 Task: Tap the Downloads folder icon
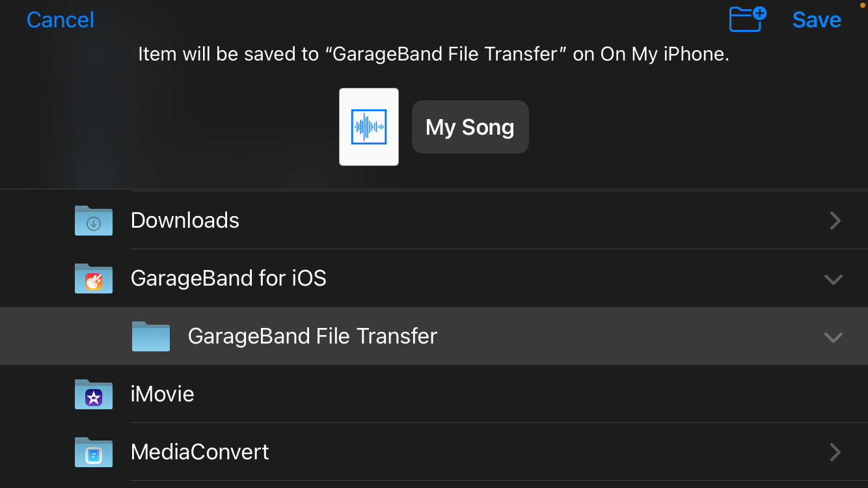point(93,221)
